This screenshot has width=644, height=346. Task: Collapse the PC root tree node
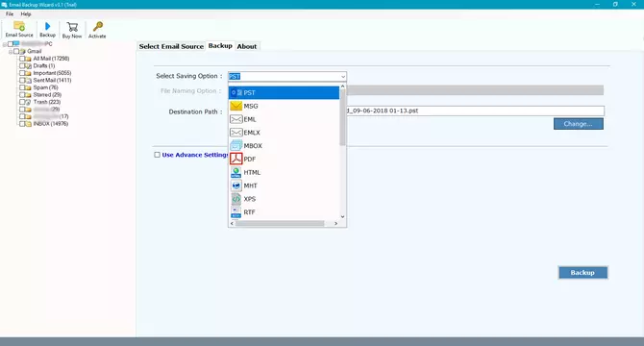click(5, 44)
